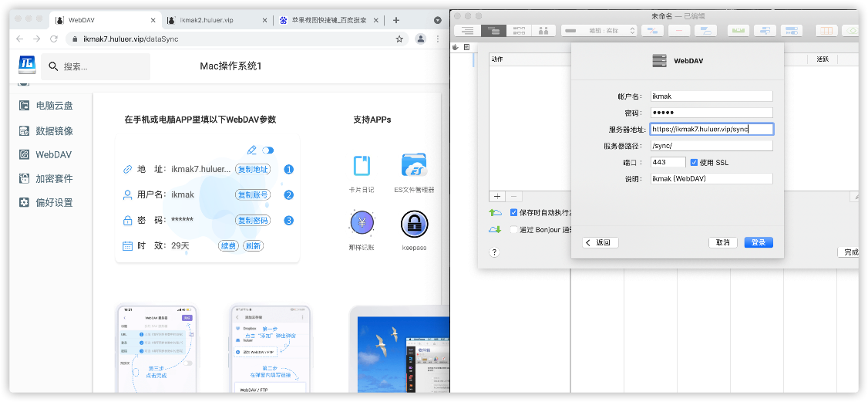Click the 续费 button
Image resolution: width=868 pixels, height=402 pixels.
tap(227, 246)
